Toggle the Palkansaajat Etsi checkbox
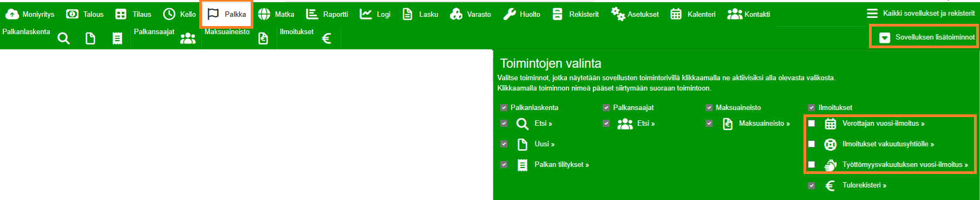980x200 pixels. tap(606, 124)
